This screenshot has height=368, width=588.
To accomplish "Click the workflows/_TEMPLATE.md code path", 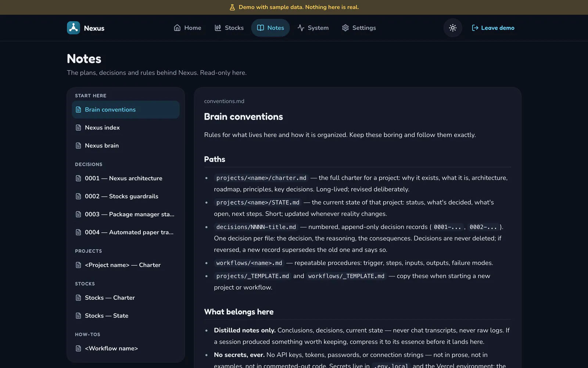I will point(346,276).
